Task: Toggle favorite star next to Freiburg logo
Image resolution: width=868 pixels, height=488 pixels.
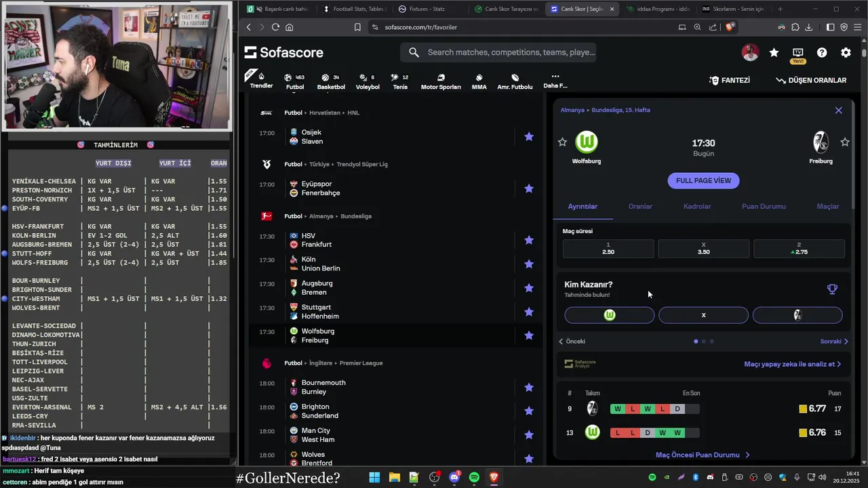Action: 845,142
